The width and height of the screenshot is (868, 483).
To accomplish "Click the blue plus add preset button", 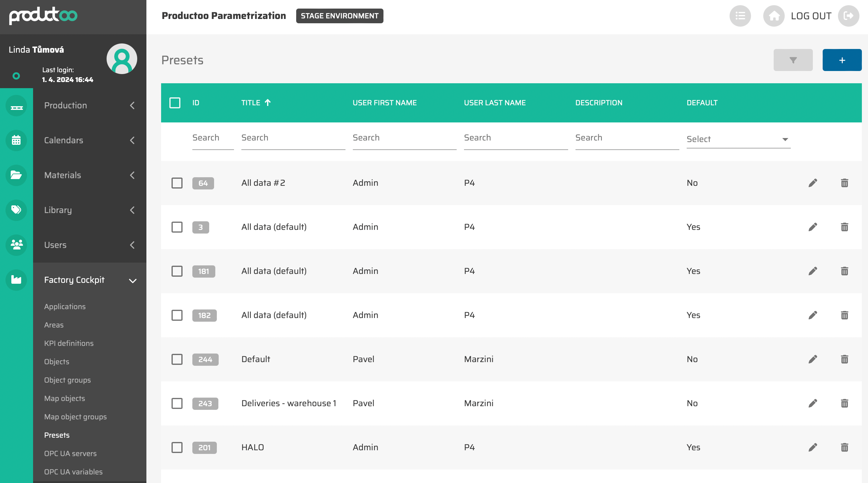I will click(x=842, y=60).
